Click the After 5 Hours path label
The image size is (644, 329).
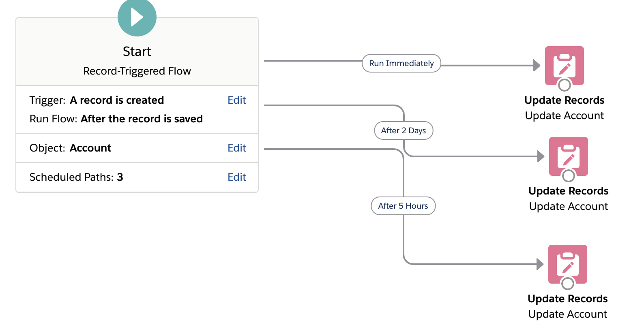[403, 206]
